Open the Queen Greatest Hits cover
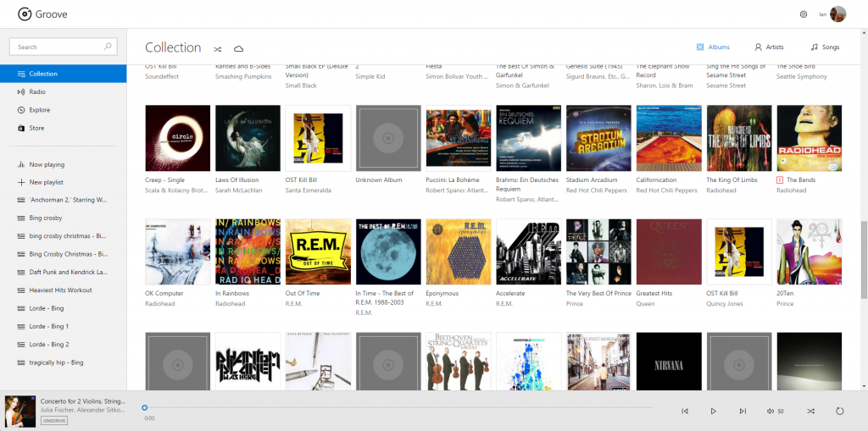This screenshot has width=868, height=431. pyautogui.click(x=670, y=251)
